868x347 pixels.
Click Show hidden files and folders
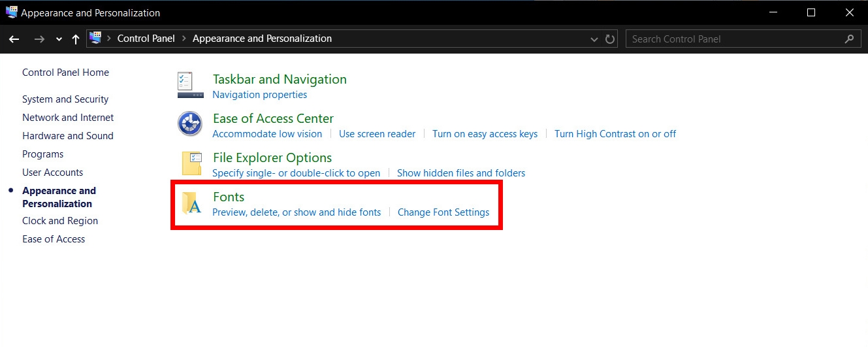pos(461,173)
